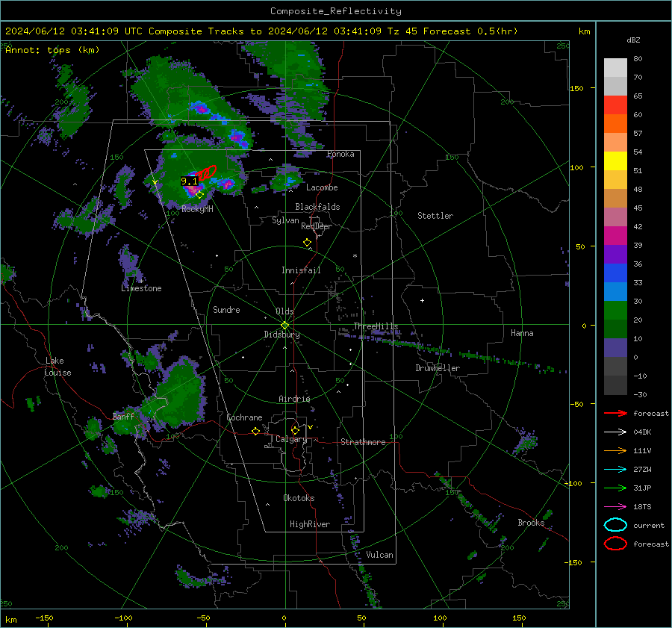The height and width of the screenshot is (628, 672).
Task: Click the km unit label at top right
Action: pyautogui.click(x=584, y=31)
